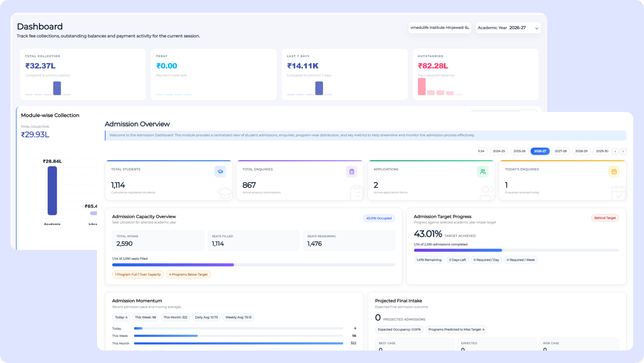Click the 1,476 Remaining chip

click(x=429, y=260)
